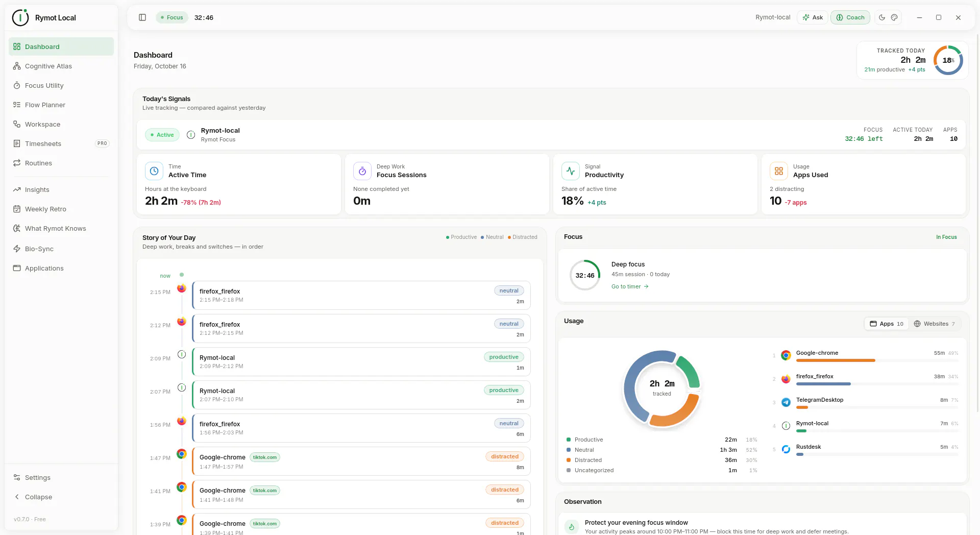Screen dimensions: 980x535
Task: Toggle the sidebar panel icon in top bar
Action: coord(142,17)
